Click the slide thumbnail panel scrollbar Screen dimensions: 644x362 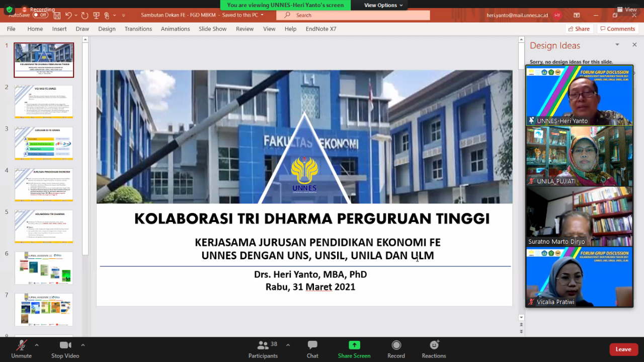[85, 149]
